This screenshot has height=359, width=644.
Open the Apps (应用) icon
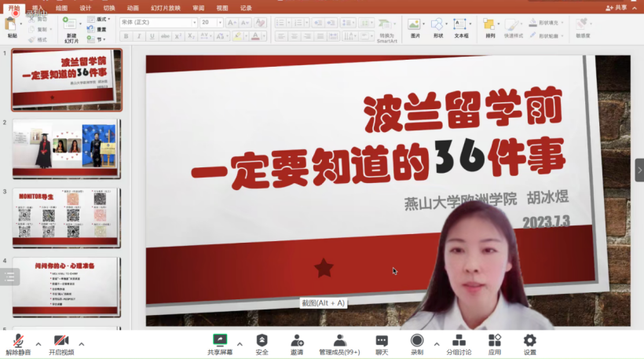(495, 341)
